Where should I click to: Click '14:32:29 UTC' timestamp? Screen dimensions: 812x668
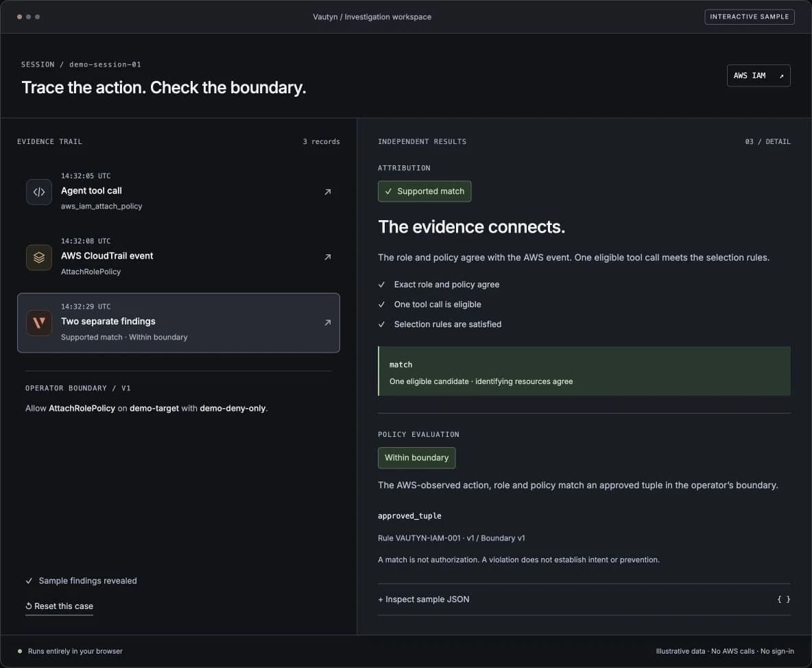click(x=86, y=307)
